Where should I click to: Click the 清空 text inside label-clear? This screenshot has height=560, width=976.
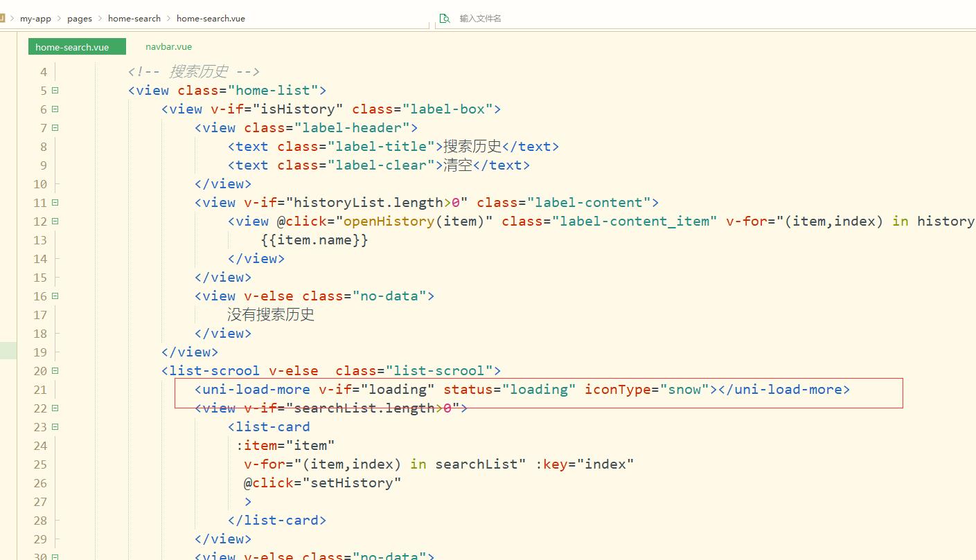point(458,165)
